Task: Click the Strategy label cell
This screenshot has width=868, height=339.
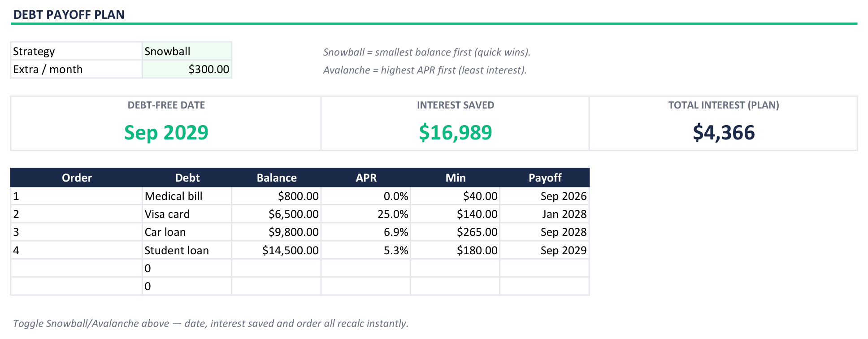Action: pyautogui.click(x=76, y=51)
